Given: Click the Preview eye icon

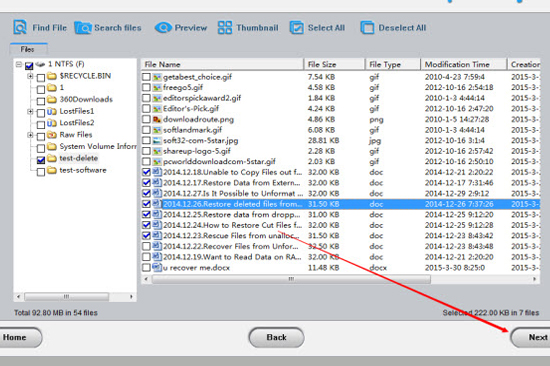Looking at the screenshot, I should pyautogui.click(x=163, y=27).
